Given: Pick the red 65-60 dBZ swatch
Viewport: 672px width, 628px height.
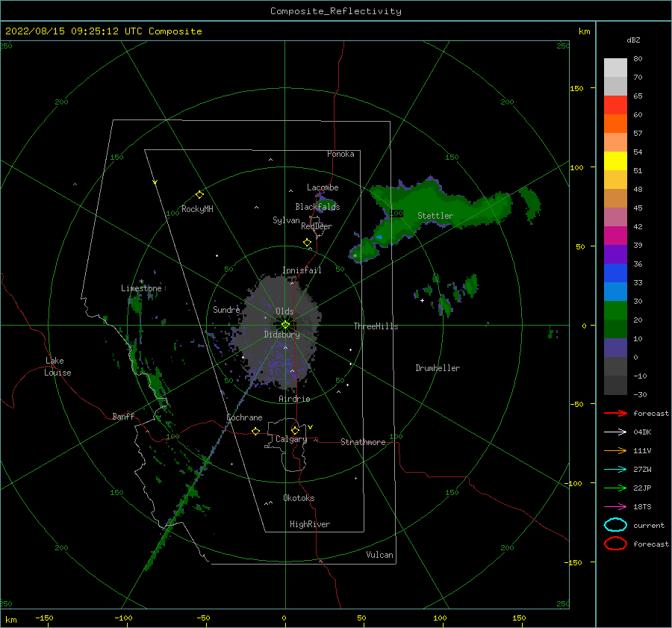Looking at the screenshot, I should click(x=615, y=105).
